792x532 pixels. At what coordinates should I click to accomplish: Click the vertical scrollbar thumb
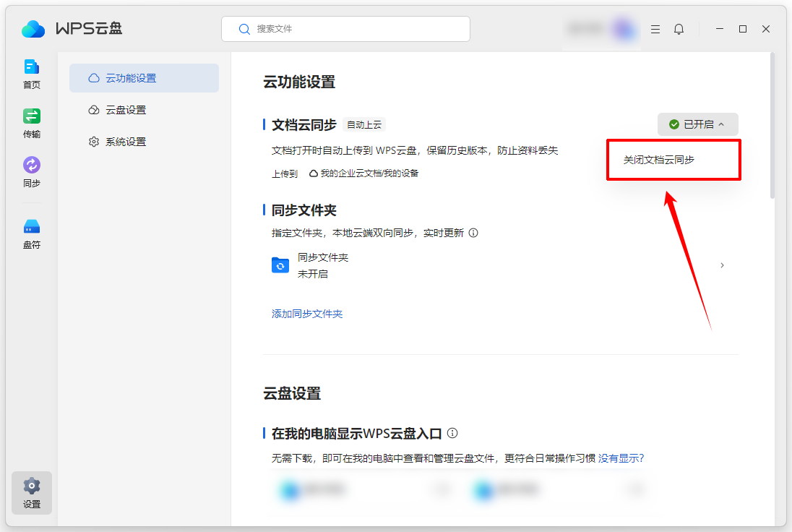click(772, 125)
